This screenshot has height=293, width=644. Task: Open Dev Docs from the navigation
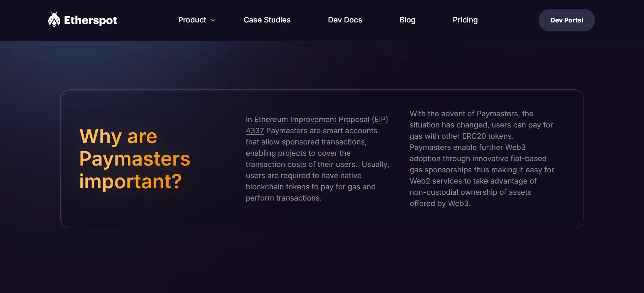click(345, 20)
